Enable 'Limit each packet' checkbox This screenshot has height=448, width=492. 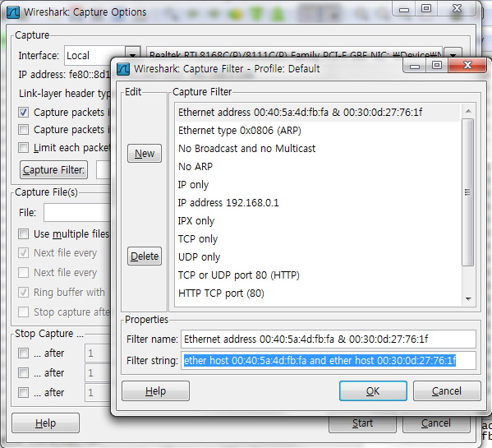pos(24,148)
